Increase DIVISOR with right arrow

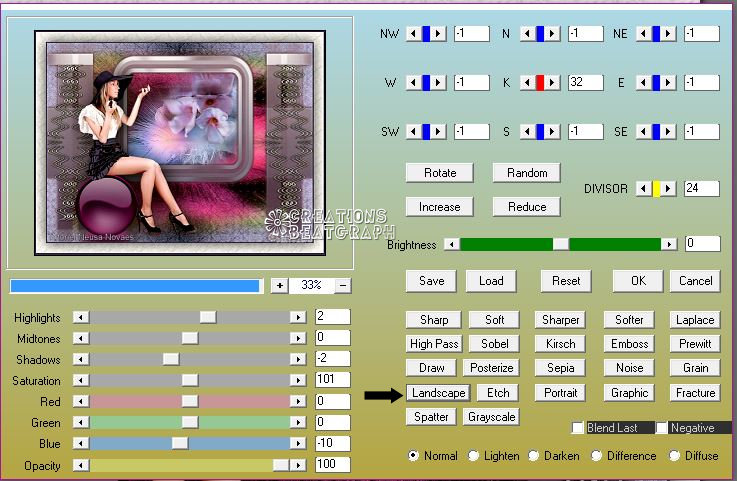coord(668,189)
